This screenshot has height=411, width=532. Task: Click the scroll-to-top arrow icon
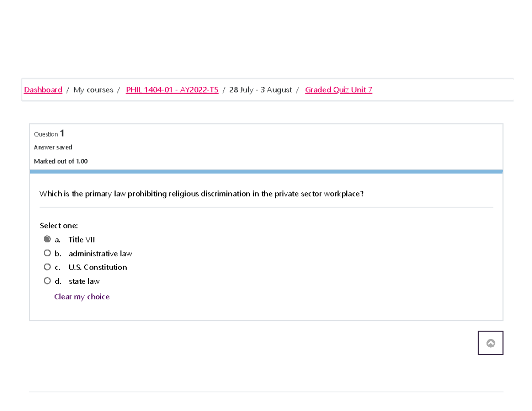[x=490, y=343]
